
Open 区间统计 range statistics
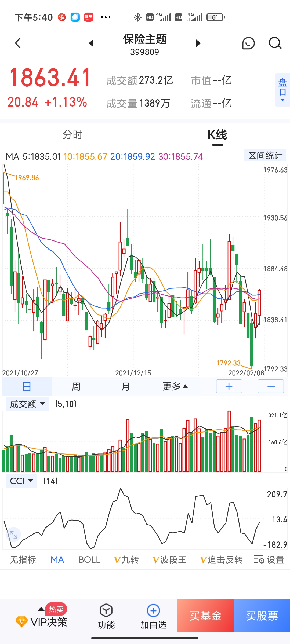pos(265,156)
